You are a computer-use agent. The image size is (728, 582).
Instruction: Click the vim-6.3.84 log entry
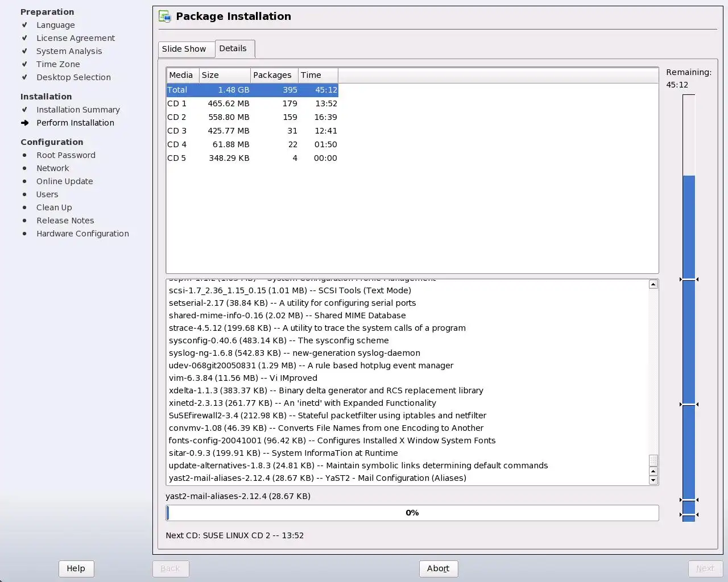(243, 378)
